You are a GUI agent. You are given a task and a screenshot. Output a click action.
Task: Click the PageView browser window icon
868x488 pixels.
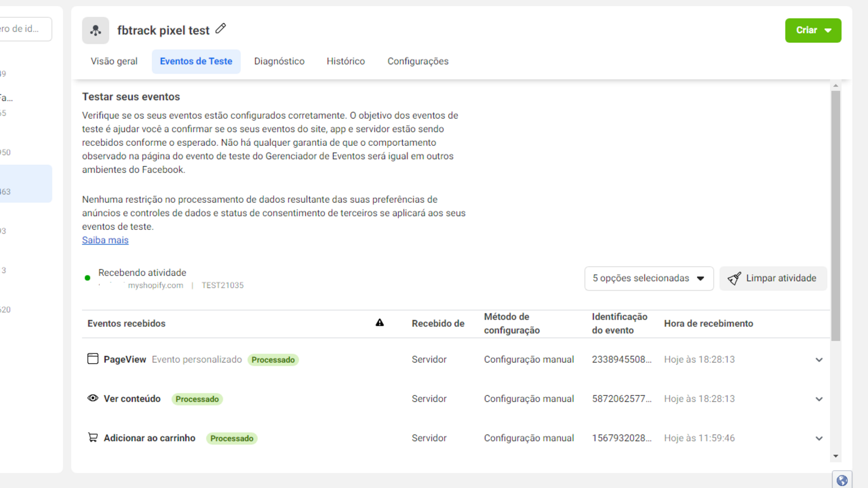[93, 359]
